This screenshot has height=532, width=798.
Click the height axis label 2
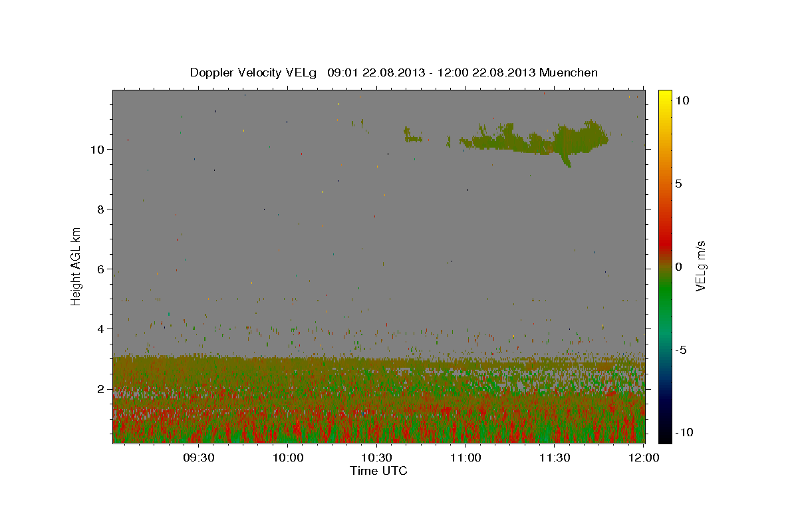click(101, 388)
